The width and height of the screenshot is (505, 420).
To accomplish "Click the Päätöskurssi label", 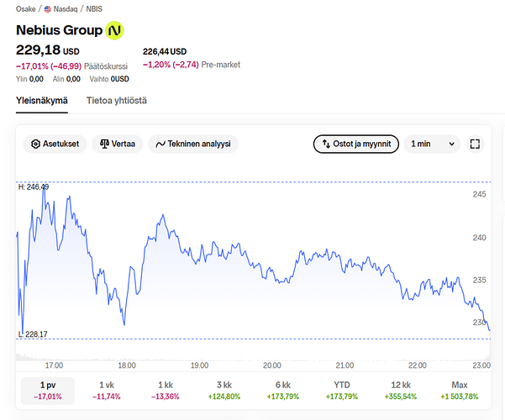I will click(x=106, y=66).
